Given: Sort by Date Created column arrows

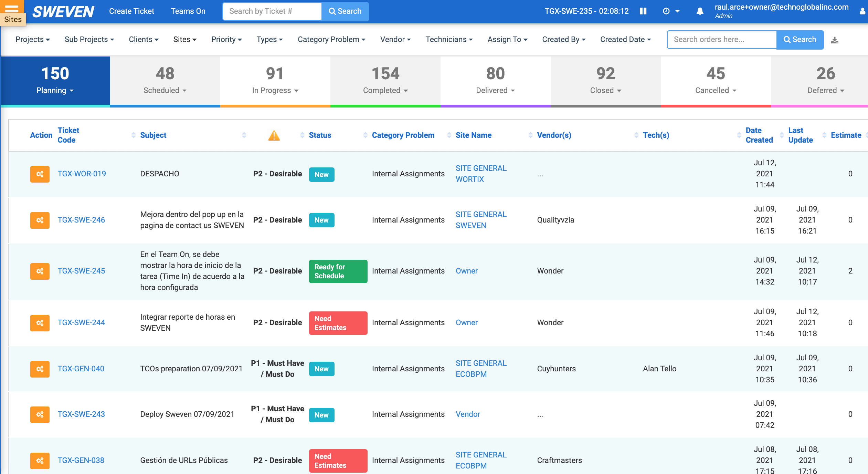Looking at the screenshot, I should click(782, 135).
